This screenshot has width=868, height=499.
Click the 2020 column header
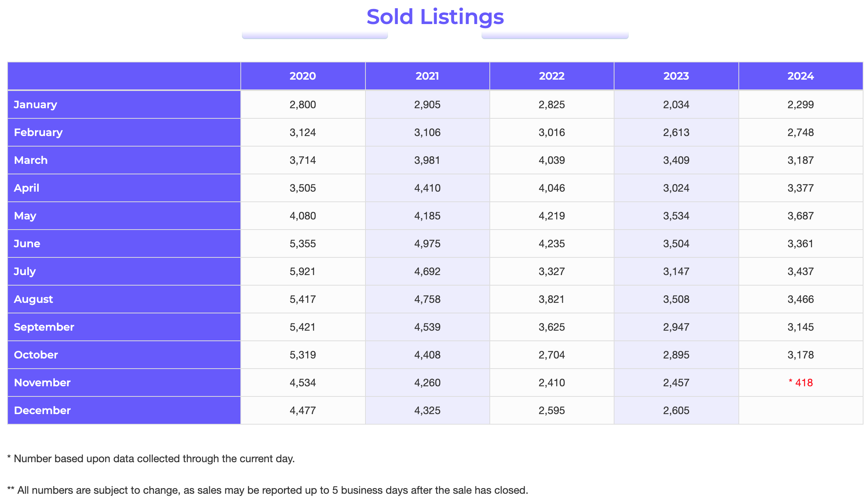(303, 76)
